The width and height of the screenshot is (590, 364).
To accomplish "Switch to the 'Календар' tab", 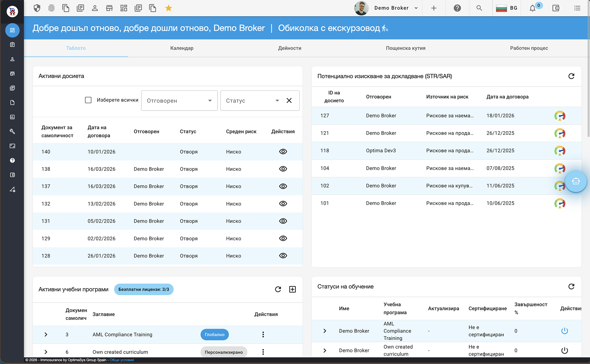I will pos(182,48).
